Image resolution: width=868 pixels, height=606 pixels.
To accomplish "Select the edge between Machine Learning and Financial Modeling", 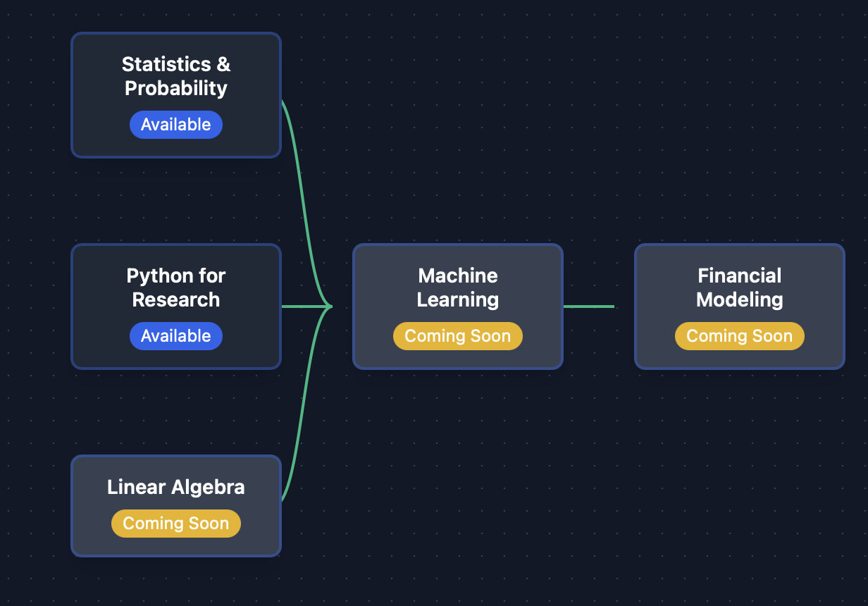I will (588, 307).
